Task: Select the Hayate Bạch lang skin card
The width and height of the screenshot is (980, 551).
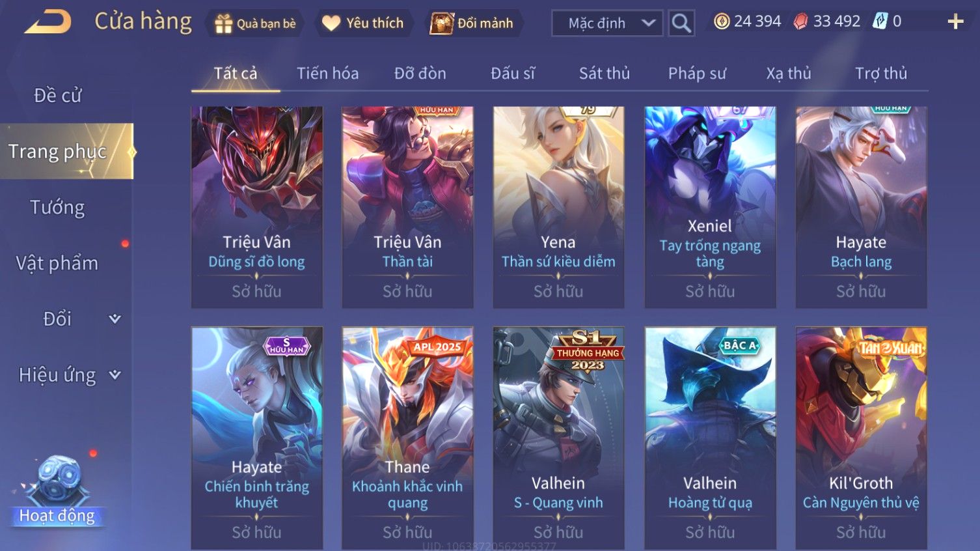Action: tap(861, 207)
